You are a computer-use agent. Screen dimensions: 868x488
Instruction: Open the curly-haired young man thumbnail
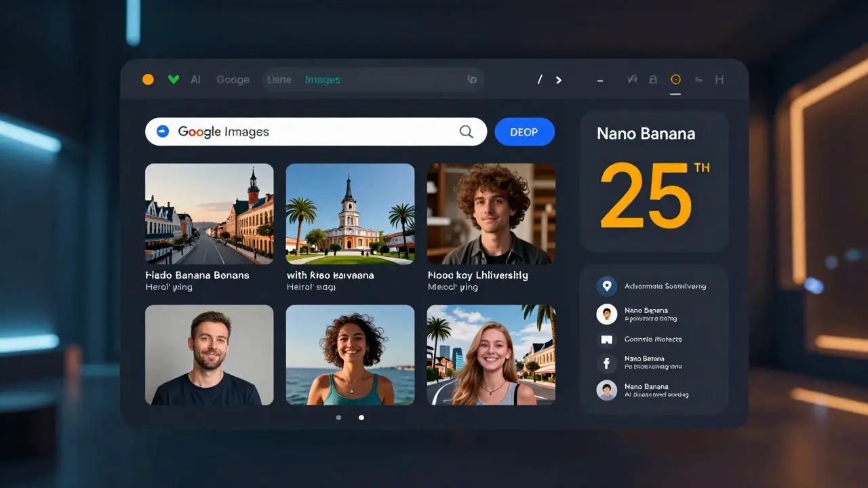click(491, 213)
